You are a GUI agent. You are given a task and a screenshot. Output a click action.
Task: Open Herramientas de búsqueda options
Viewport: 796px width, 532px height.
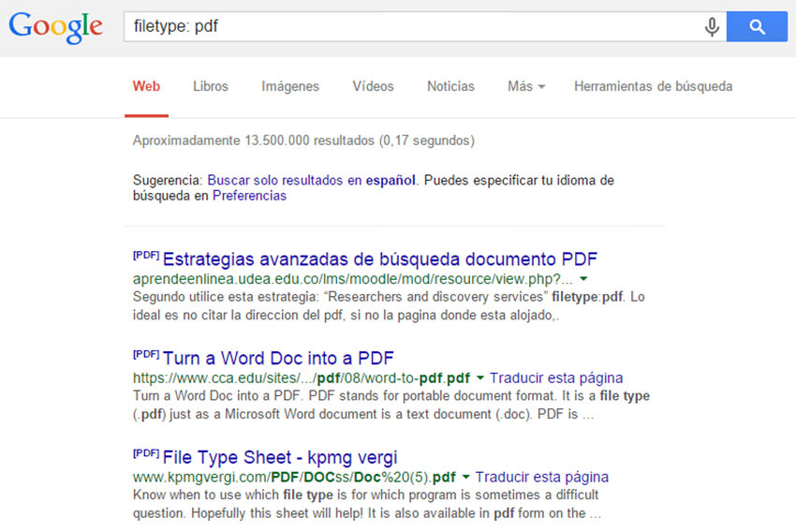(x=653, y=86)
